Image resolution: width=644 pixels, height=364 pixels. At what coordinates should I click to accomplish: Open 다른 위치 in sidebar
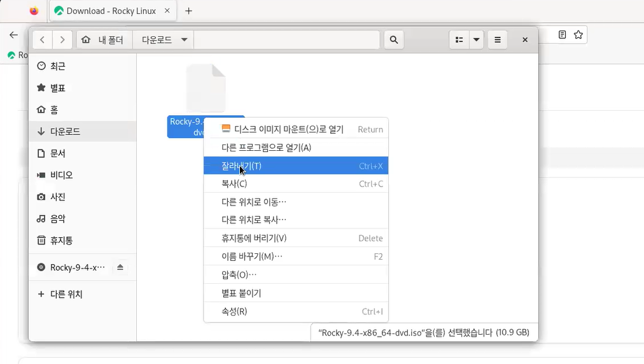point(82,294)
